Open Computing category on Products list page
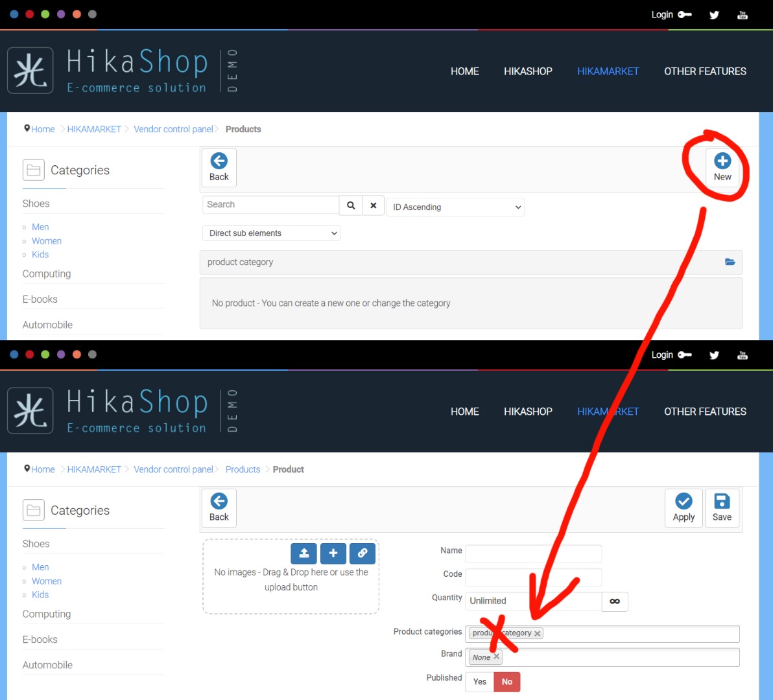773x700 pixels. pos(46,274)
